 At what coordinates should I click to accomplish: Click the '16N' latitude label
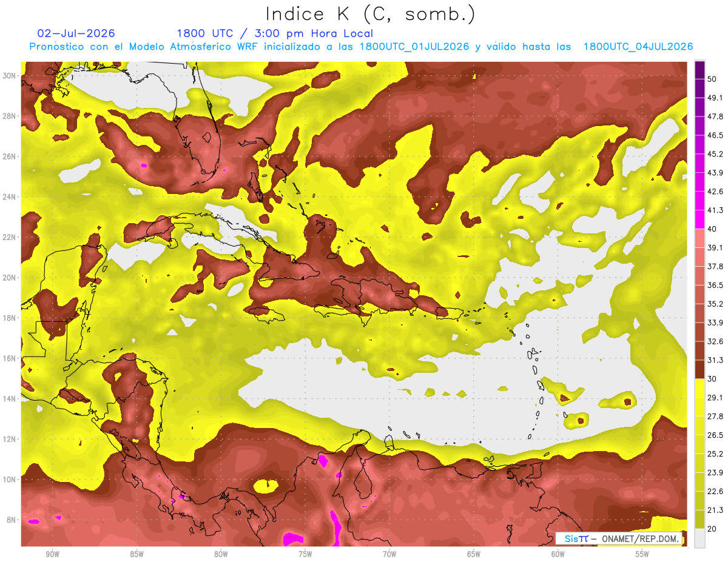tap(8, 358)
